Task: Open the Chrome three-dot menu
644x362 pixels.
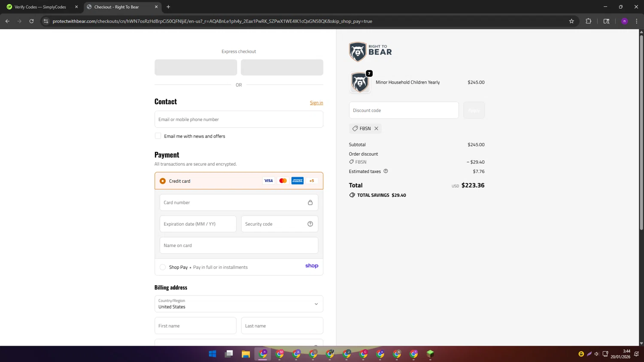Action: [x=637, y=21]
